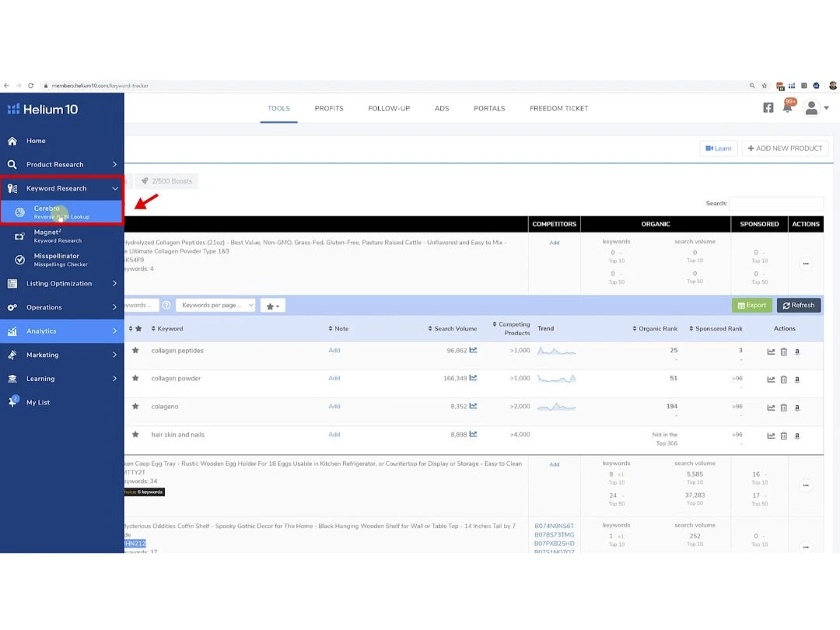Image resolution: width=840 pixels, height=630 pixels.
Task: Open the Freedom Ticket tab
Action: coord(558,108)
